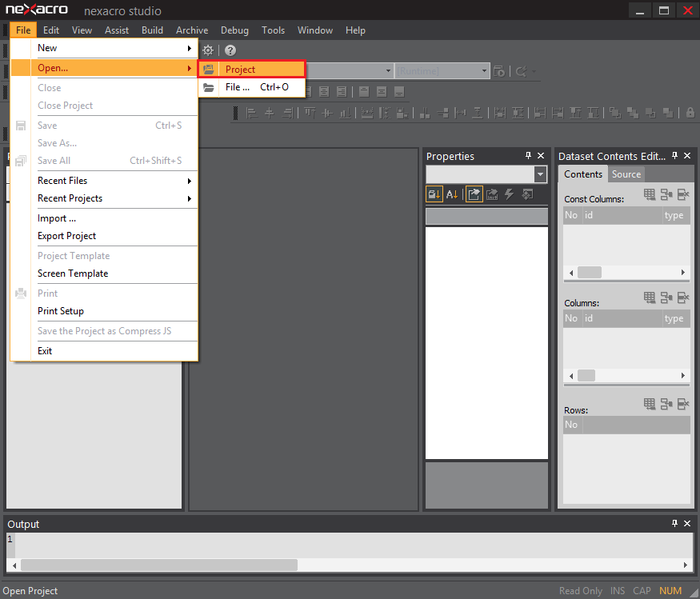Delete column icon in Columns section
700x599 pixels.
[683, 298]
